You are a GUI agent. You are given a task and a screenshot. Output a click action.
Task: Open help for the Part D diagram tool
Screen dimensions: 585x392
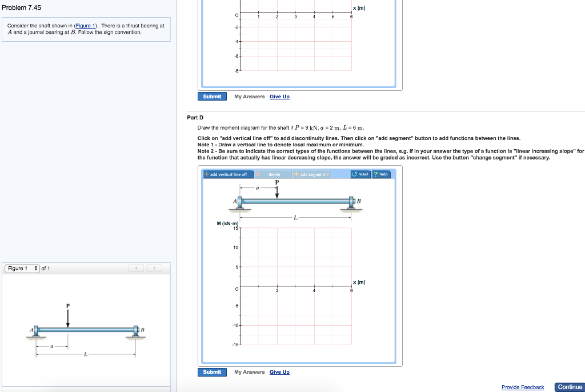pos(381,174)
